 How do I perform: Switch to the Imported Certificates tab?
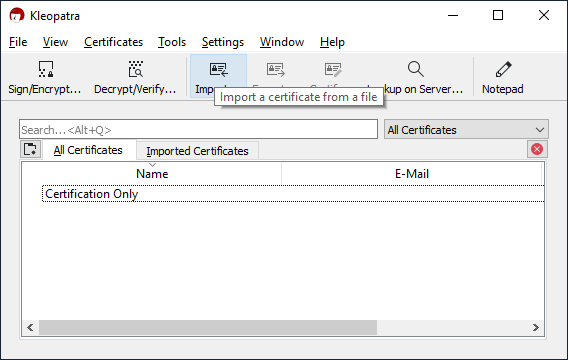coord(197,151)
